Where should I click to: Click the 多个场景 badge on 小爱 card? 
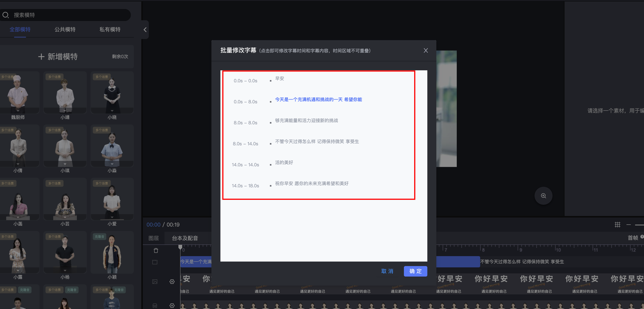pos(102,183)
